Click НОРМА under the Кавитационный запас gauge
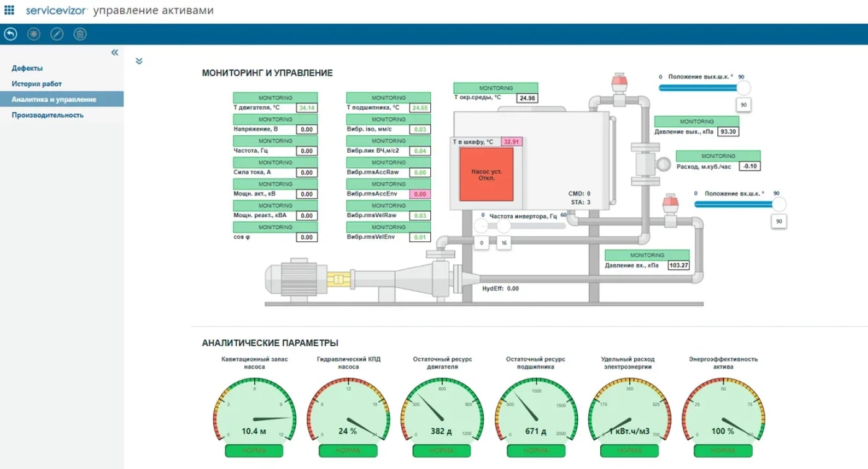This screenshot has width=868, height=469. (x=254, y=451)
